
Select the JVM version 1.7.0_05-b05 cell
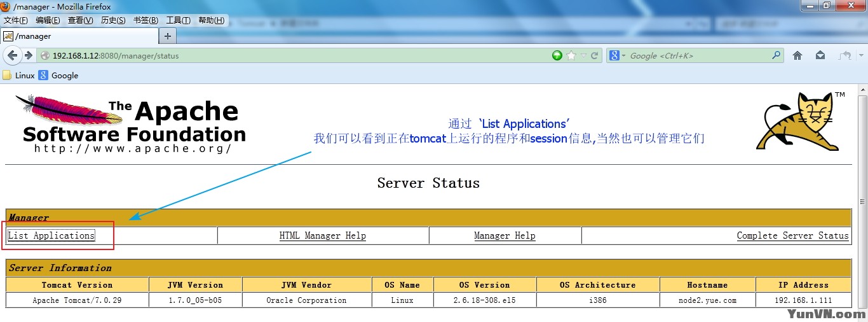195,300
